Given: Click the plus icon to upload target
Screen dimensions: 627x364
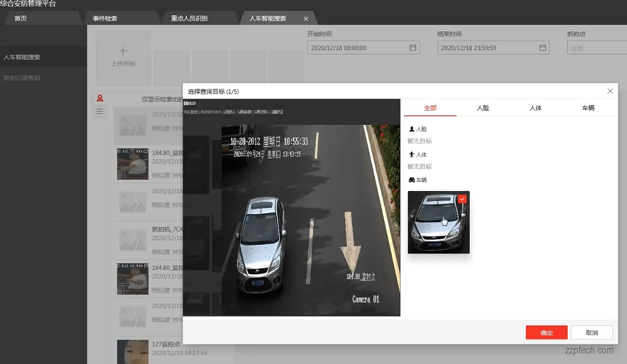Looking at the screenshot, I should coord(123,51).
